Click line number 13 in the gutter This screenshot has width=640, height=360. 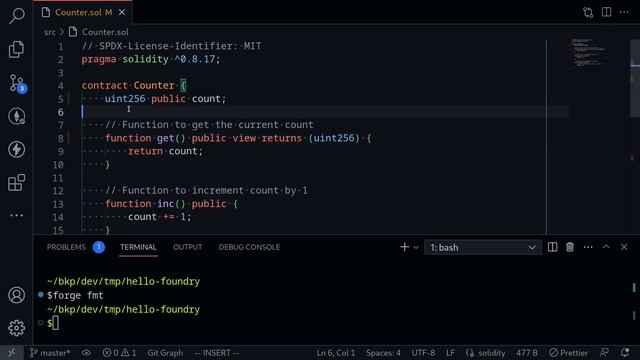[x=58, y=204]
